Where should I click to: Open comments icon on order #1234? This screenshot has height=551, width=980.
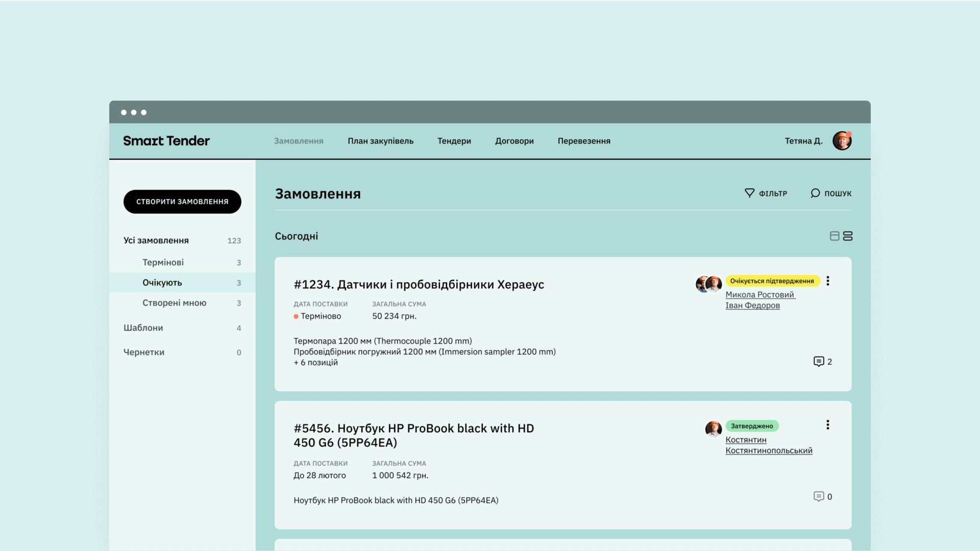pos(819,362)
